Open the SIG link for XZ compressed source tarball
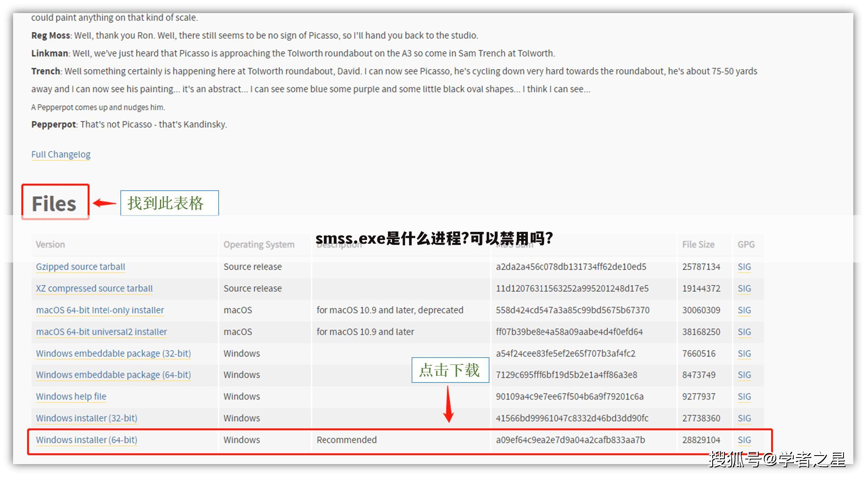 (744, 289)
